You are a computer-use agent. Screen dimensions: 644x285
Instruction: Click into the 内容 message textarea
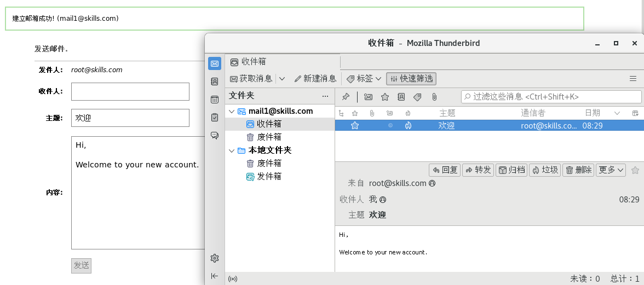(138, 193)
